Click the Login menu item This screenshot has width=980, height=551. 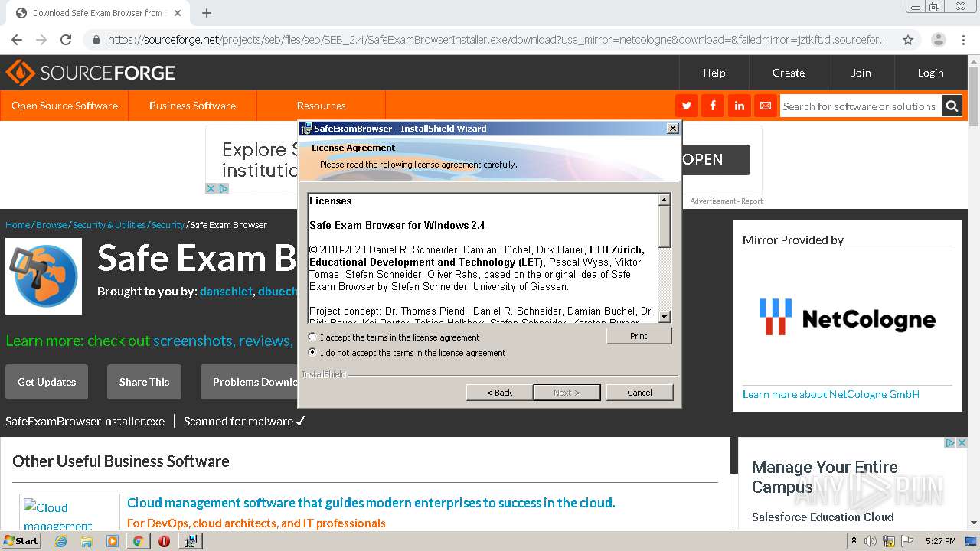click(930, 73)
